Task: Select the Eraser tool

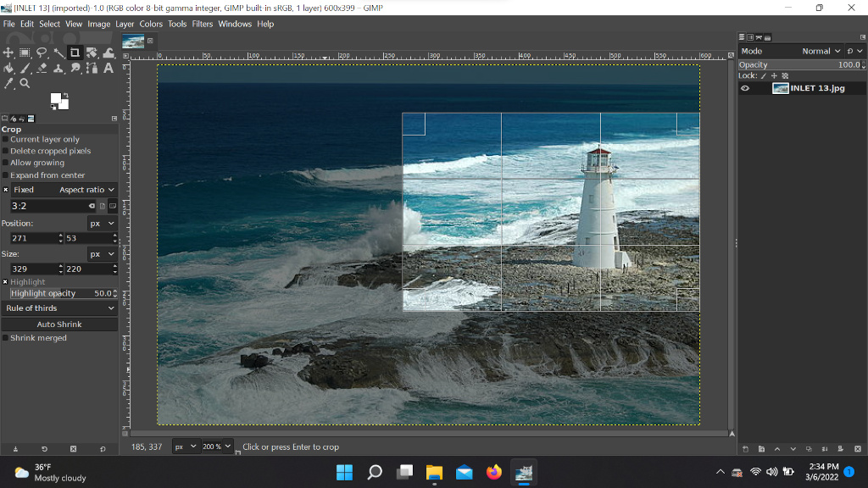Action: coord(42,68)
